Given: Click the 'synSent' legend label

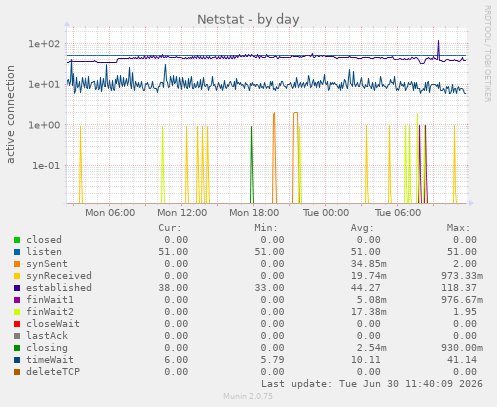Looking at the screenshot, I should point(47,264).
